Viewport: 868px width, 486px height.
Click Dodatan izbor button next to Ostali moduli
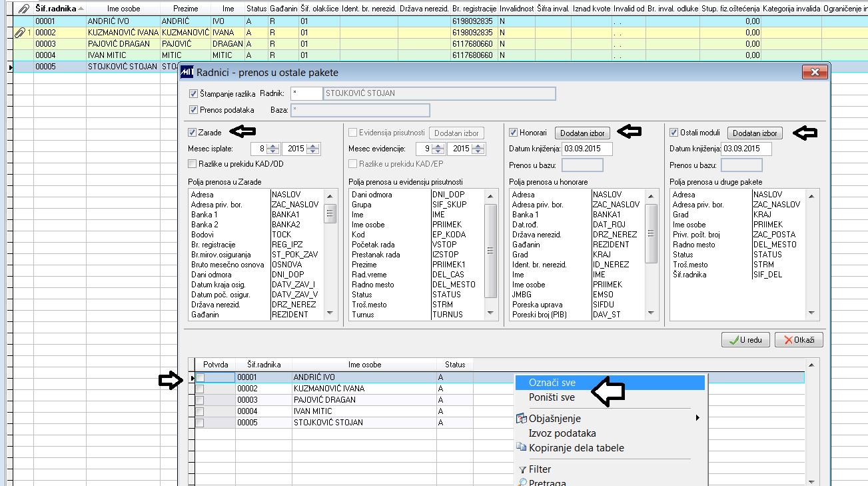(x=755, y=133)
